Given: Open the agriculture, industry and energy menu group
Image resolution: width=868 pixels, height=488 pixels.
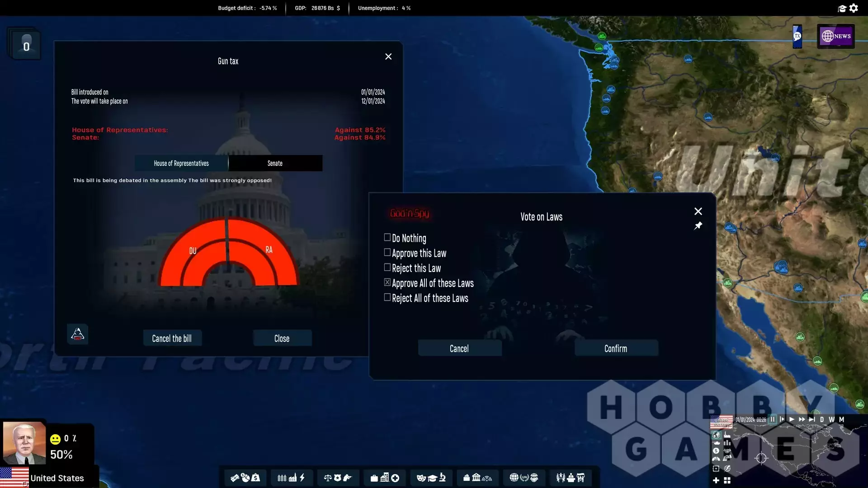Looking at the screenshot, I should point(291,478).
